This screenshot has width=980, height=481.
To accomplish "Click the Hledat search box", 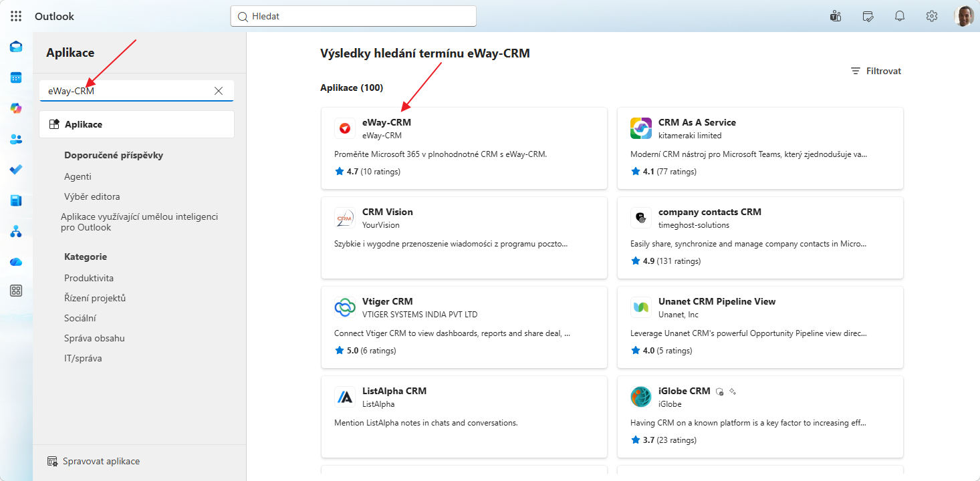I will [x=353, y=16].
